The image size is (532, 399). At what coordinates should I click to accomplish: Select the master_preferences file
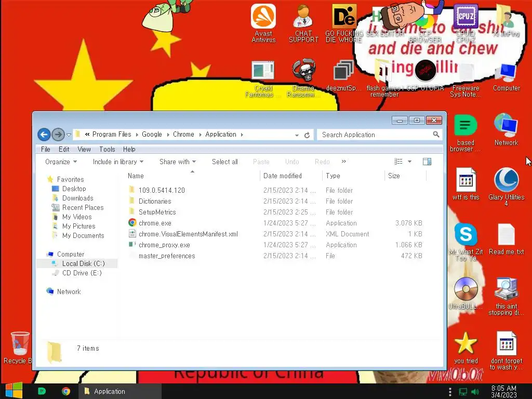(x=167, y=256)
